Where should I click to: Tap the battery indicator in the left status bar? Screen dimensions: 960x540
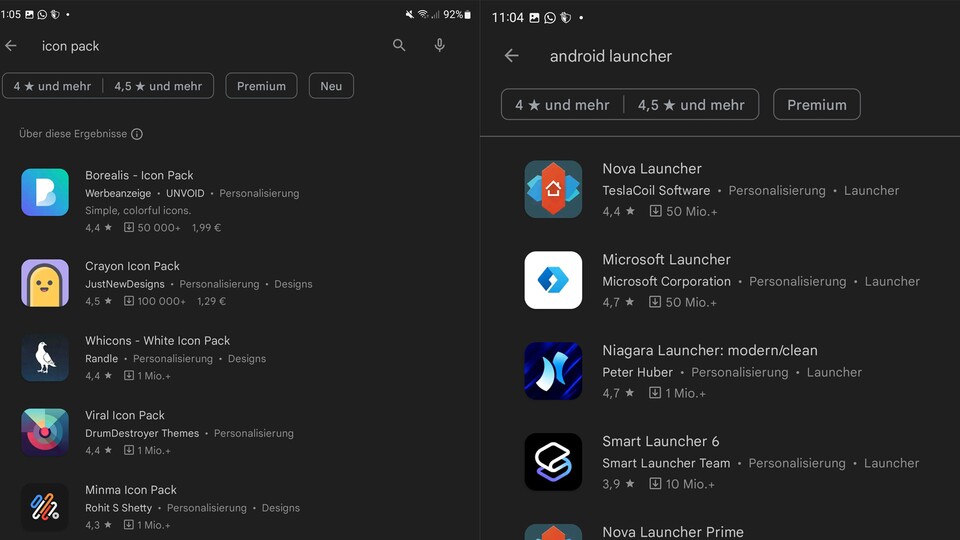point(468,15)
